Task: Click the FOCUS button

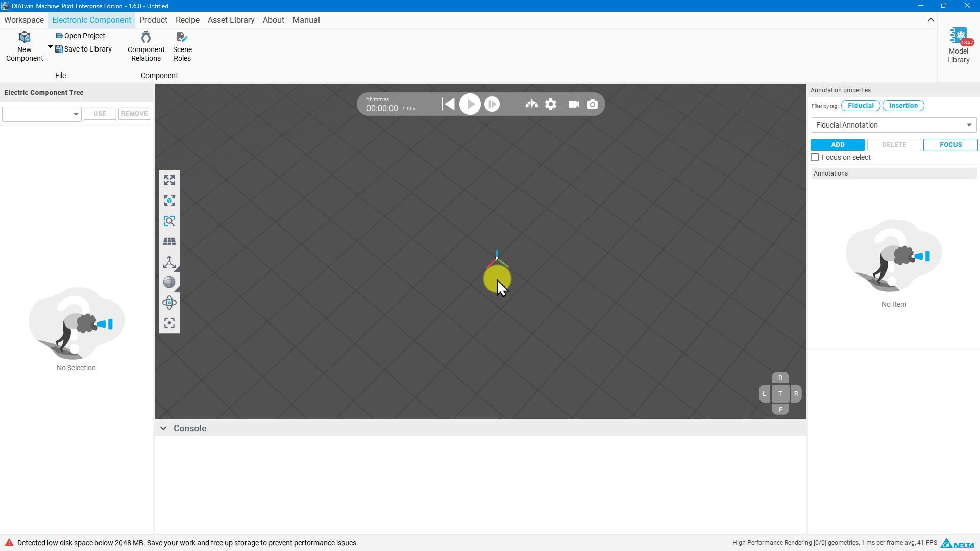Action: click(950, 145)
